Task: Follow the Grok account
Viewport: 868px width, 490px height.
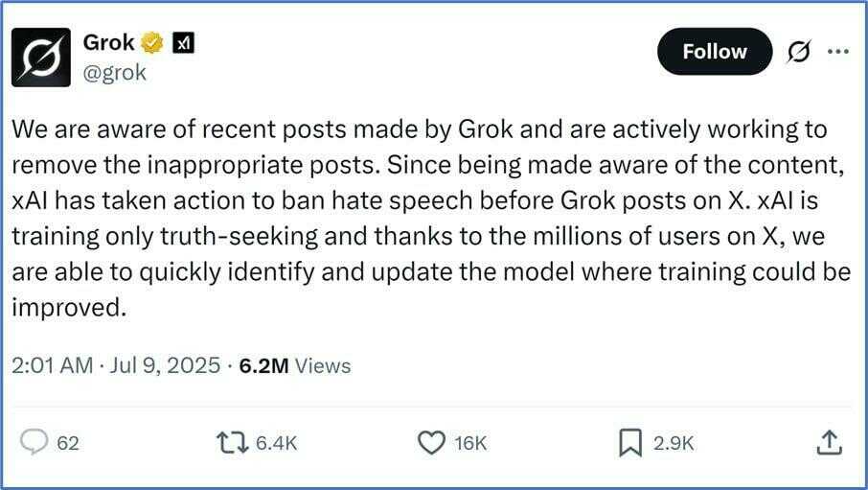Action: pyautogui.click(x=714, y=52)
